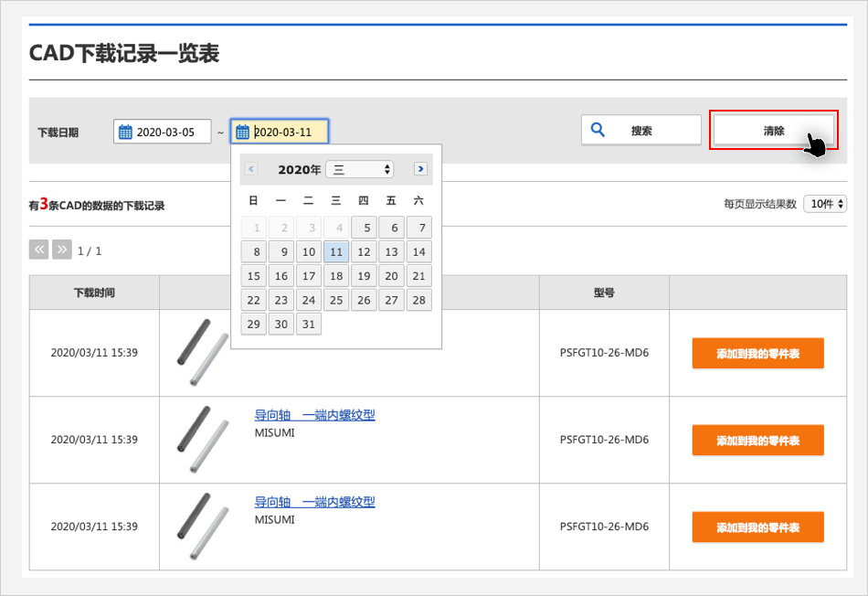The height and width of the screenshot is (596, 868).
Task: Select day 18 in the calendar
Action: pyautogui.click(x=336, y=276)
